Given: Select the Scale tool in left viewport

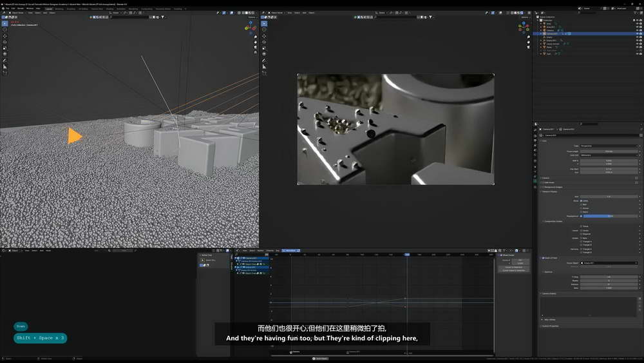Looking at the screenshot, I should [x=5, y=48].
